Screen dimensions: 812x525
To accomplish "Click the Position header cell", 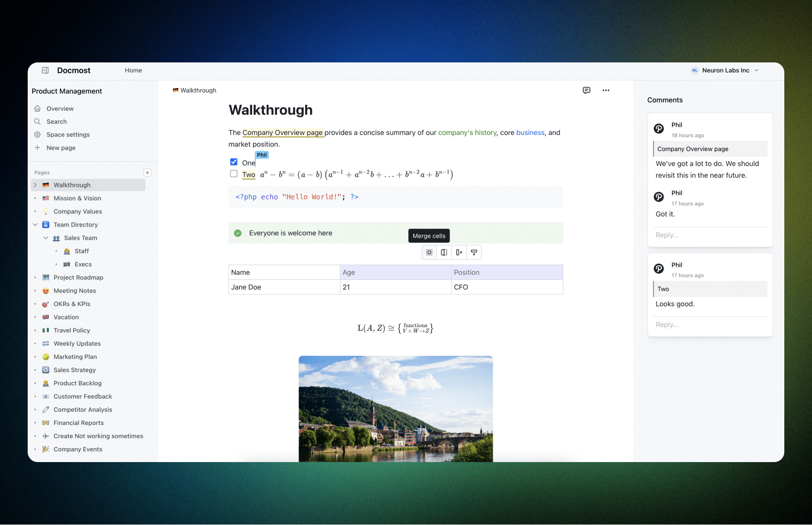I will pos(507,272).
